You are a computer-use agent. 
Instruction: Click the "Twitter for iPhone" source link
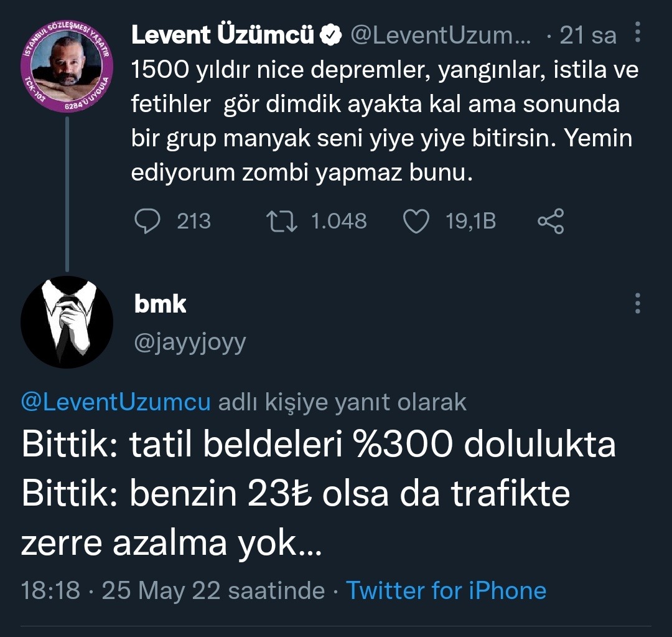pos(446,590)
